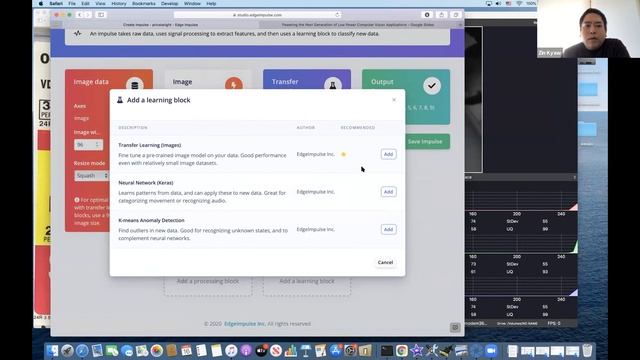Open App Store from the dock
640x360 pixels.
336,351
